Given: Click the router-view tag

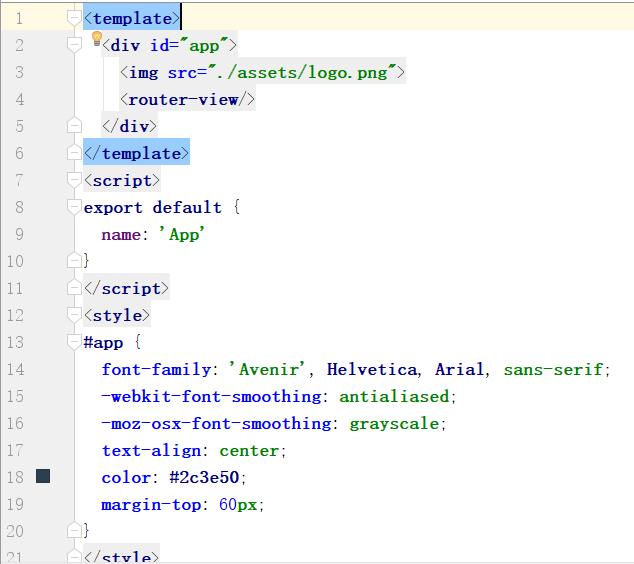Looking at the screenshot, I should 187,99.
